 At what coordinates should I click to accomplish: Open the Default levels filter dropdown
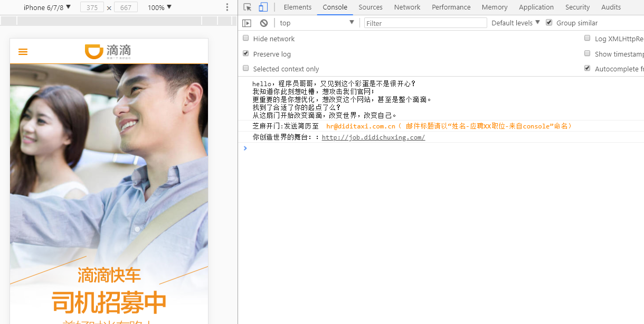point(515,23)
